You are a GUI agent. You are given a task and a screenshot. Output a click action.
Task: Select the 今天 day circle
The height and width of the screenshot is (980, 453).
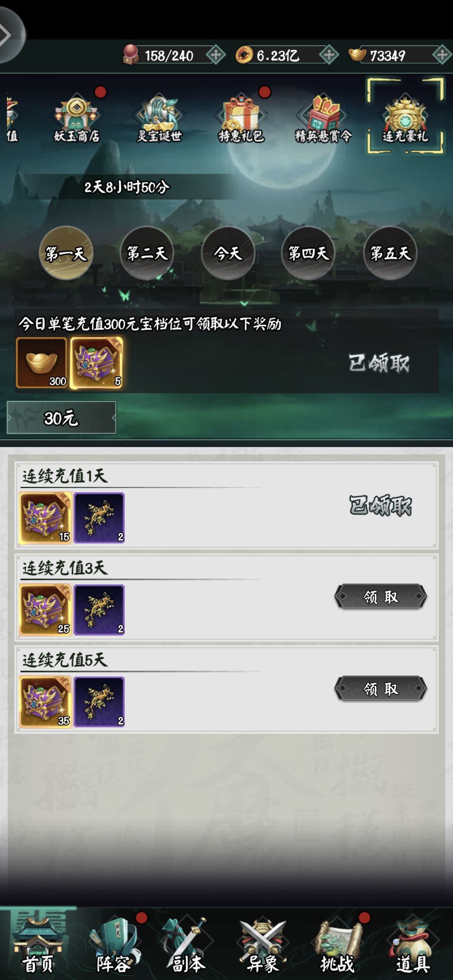pyautogui.click(x=228, y=253)
